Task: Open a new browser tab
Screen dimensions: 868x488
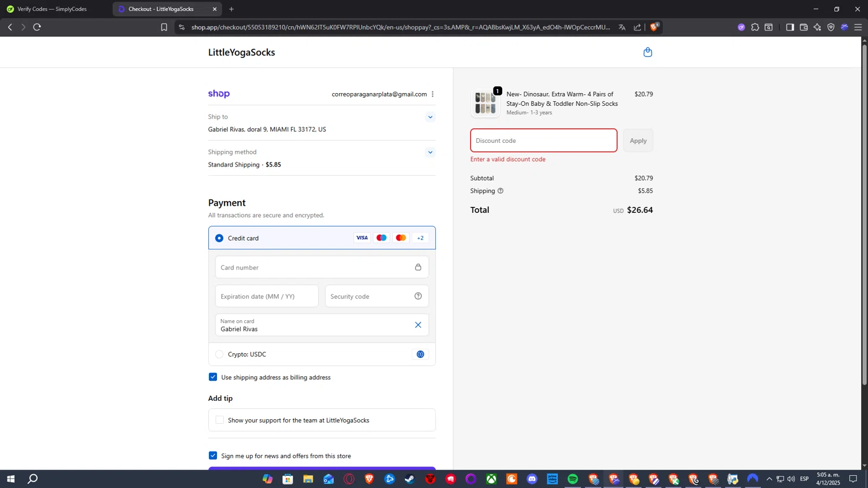Action: pyautogui.click(x=231, y=9)
